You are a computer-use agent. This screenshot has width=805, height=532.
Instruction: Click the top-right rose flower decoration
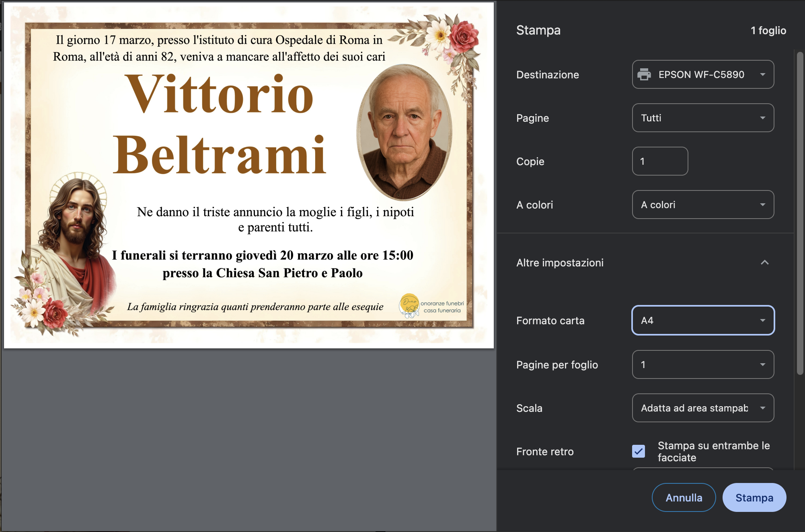coord(463,37)
